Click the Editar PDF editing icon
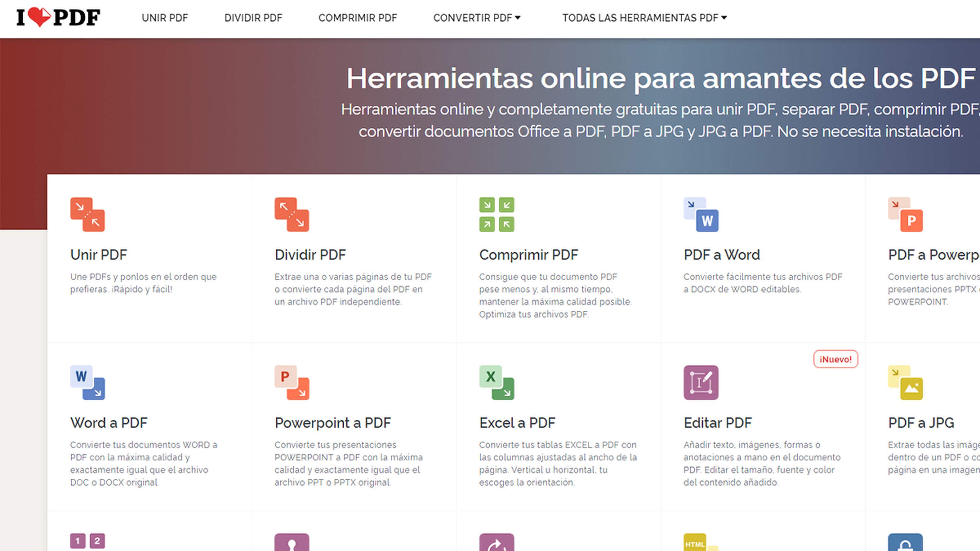The width and height of the screenshot is (980, 551). (702, 383)
